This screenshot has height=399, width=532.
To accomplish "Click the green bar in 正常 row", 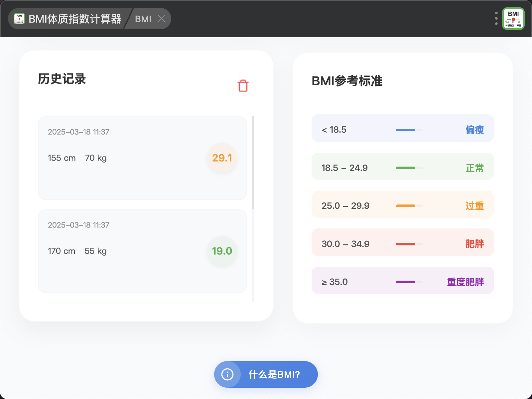I will (406, 168).
